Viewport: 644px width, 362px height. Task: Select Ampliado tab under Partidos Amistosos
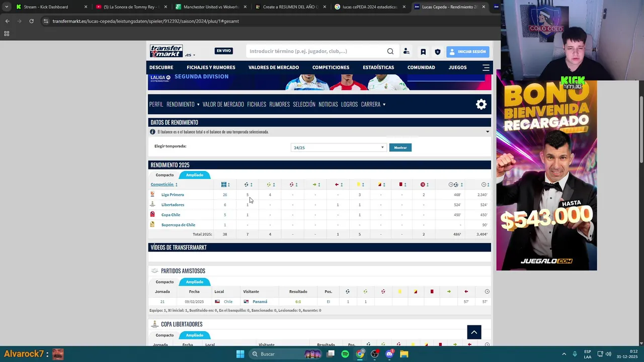click(195, 282)
